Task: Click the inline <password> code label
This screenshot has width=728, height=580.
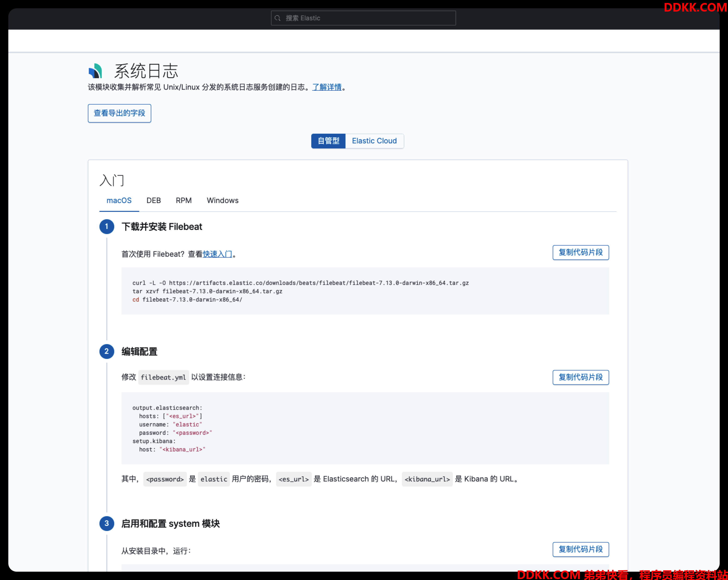Action: (x=165, y=479)
